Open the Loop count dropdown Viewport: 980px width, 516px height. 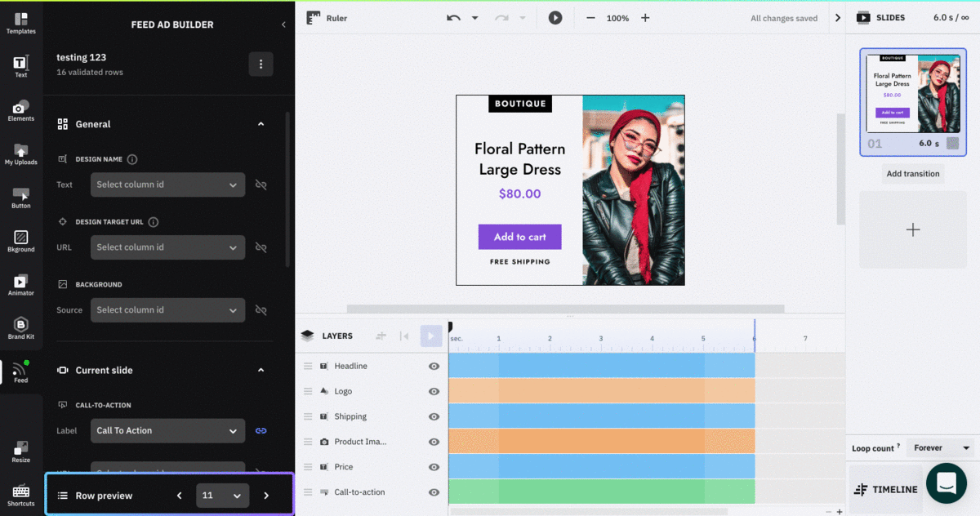click(939, 447)
